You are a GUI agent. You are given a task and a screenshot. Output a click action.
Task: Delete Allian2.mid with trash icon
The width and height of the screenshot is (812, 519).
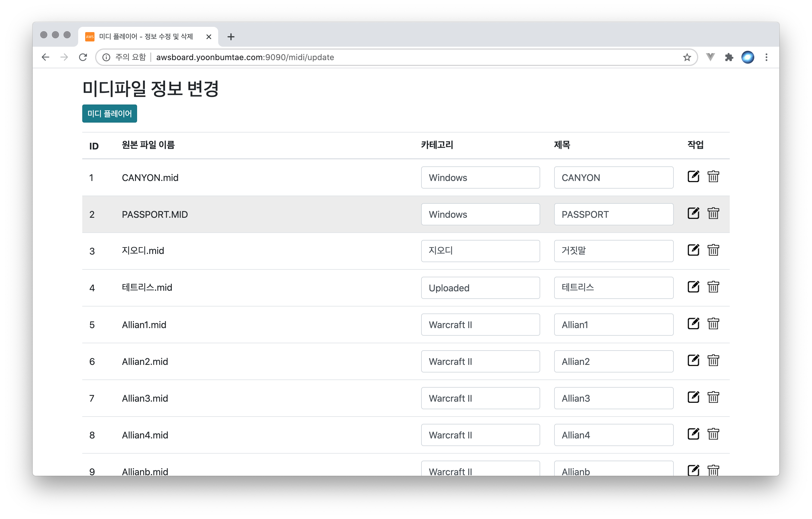(713, 360)
